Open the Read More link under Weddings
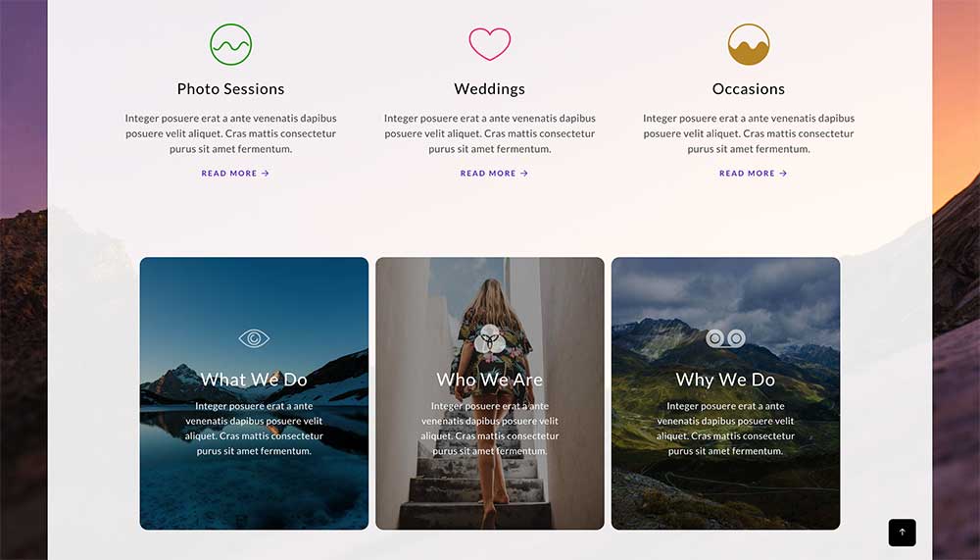The image size is (980, 560). click(x=494, y=174)
